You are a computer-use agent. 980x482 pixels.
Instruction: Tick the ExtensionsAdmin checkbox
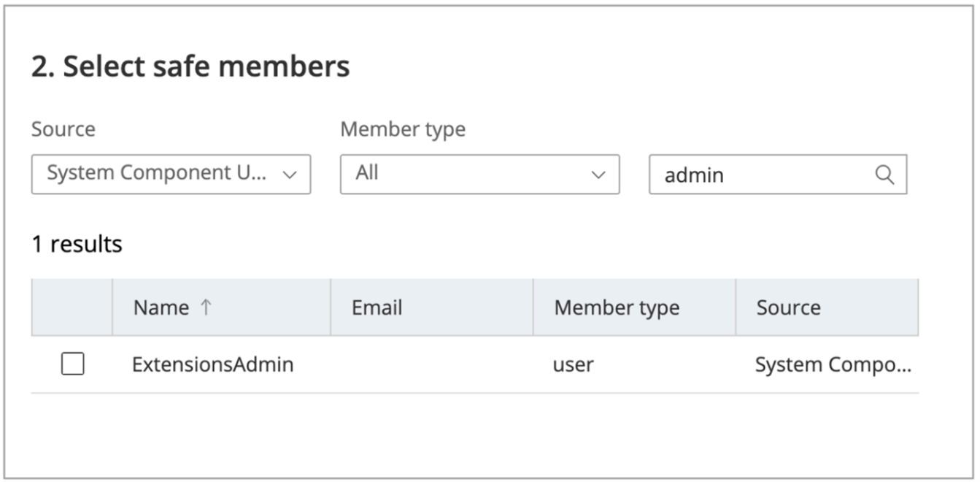[72, 364]
